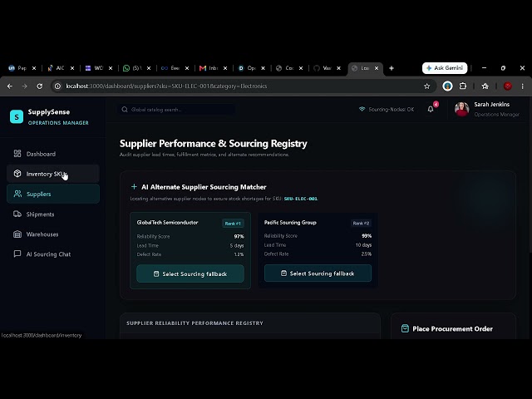
Task: Reload the page with refresh icon
Action: 39,86
